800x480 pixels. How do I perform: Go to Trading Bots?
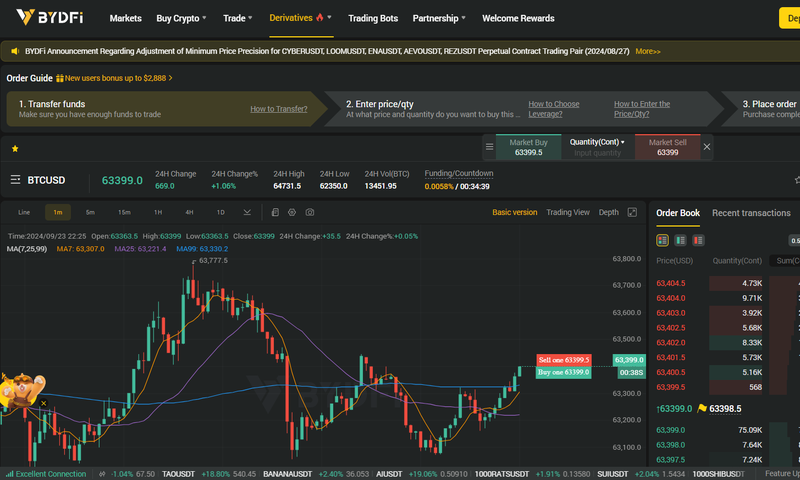[373, 18]
